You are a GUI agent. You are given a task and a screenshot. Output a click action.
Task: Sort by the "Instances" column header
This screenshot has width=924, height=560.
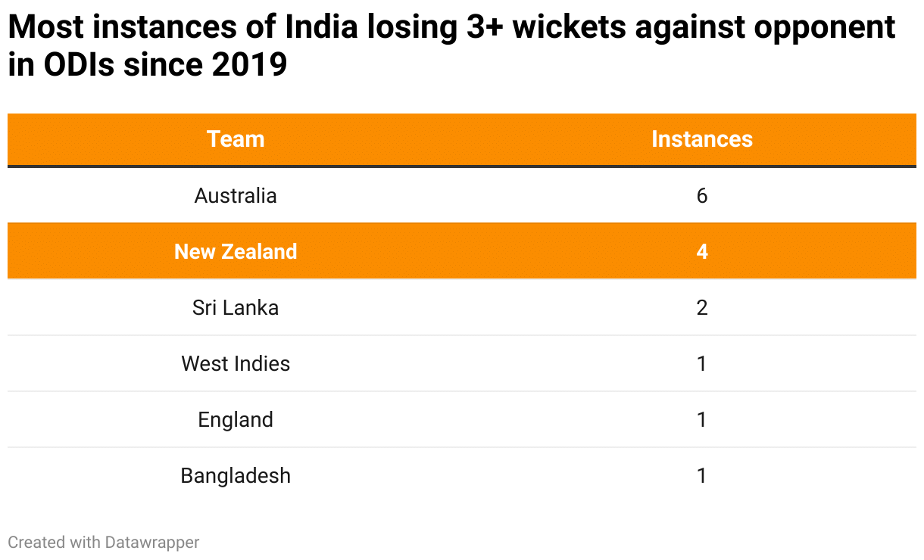[701, 139]
